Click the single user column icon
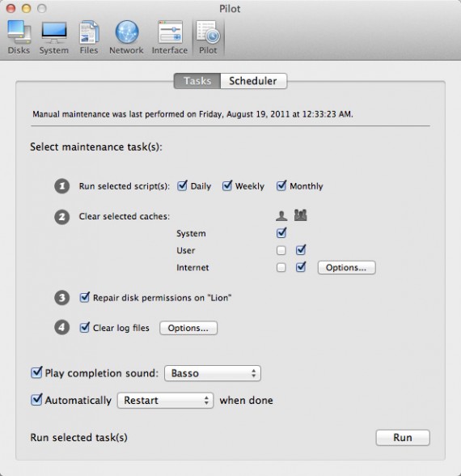461x476 pixels. point(281,216)
